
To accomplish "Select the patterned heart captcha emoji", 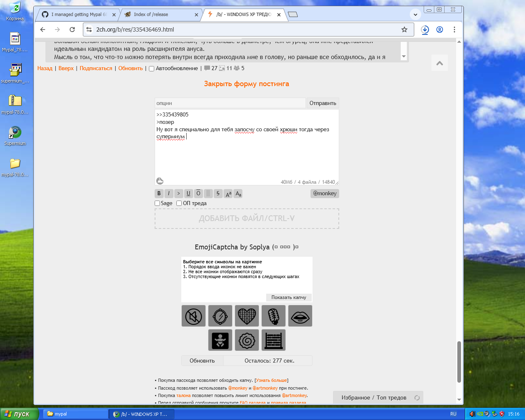I will [247, 316].
